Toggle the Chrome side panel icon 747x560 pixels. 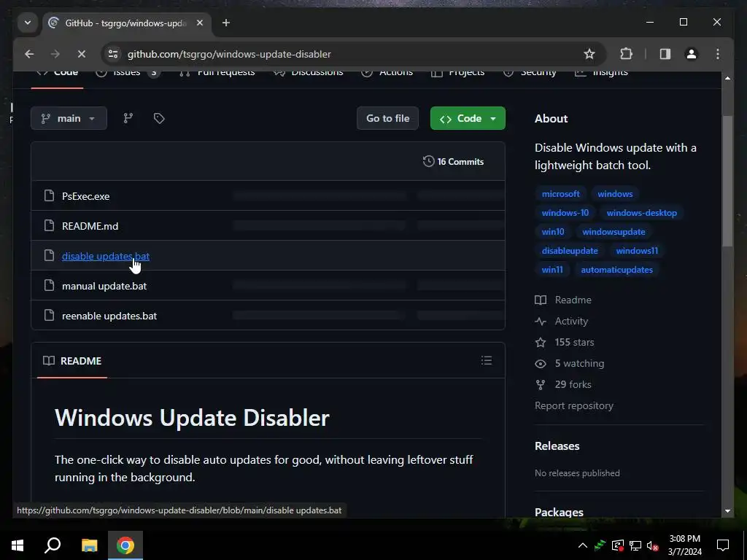click(x=665, y=54)
